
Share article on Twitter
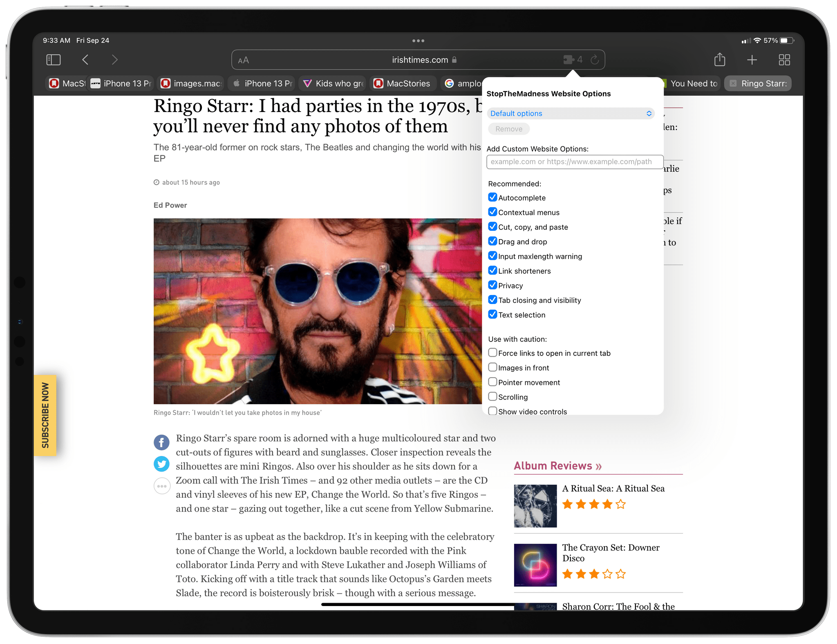click(x=161, y=464)
